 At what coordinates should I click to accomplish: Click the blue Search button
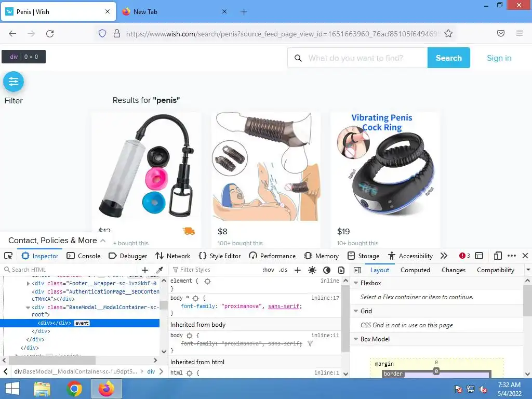pyautogui.click(x=448, y=58)
